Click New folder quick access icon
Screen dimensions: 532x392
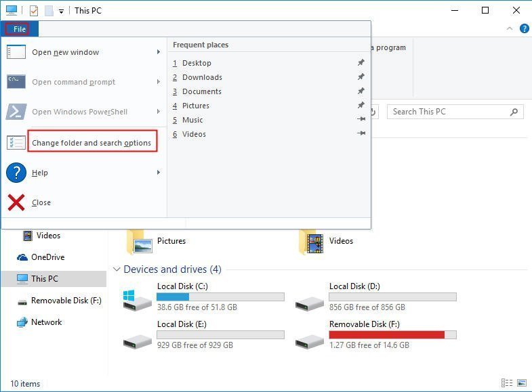tap(49, 11)
